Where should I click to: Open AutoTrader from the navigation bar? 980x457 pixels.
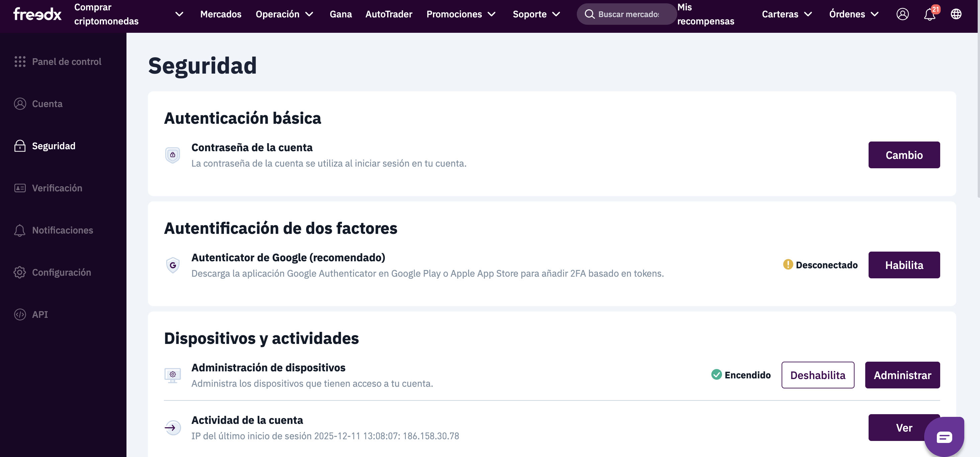tap(388, 14)
